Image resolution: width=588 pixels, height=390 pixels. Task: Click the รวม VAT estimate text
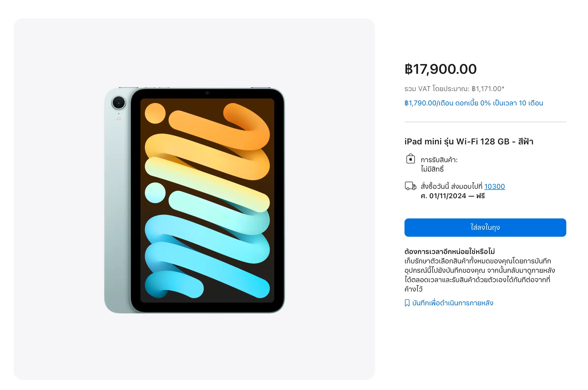pos(454,89)
